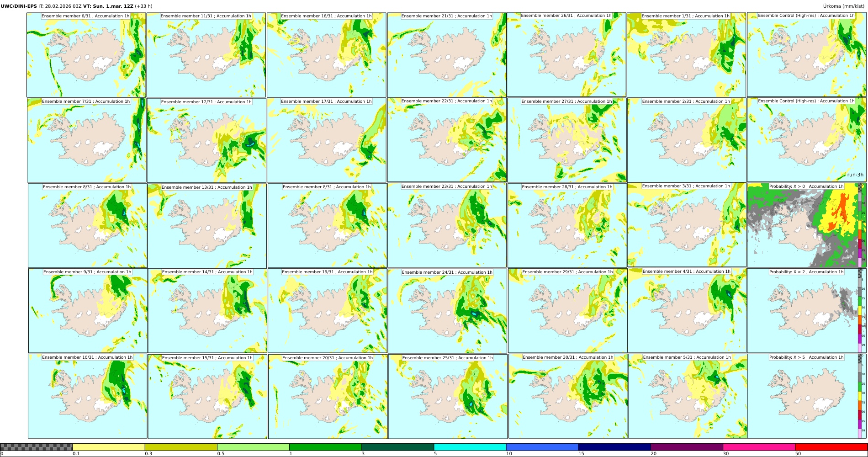Click the 'Ensemble member 20/31 ; Accumulation 1h' label
This screenshot has height=457, width=868.
(328, 358)
